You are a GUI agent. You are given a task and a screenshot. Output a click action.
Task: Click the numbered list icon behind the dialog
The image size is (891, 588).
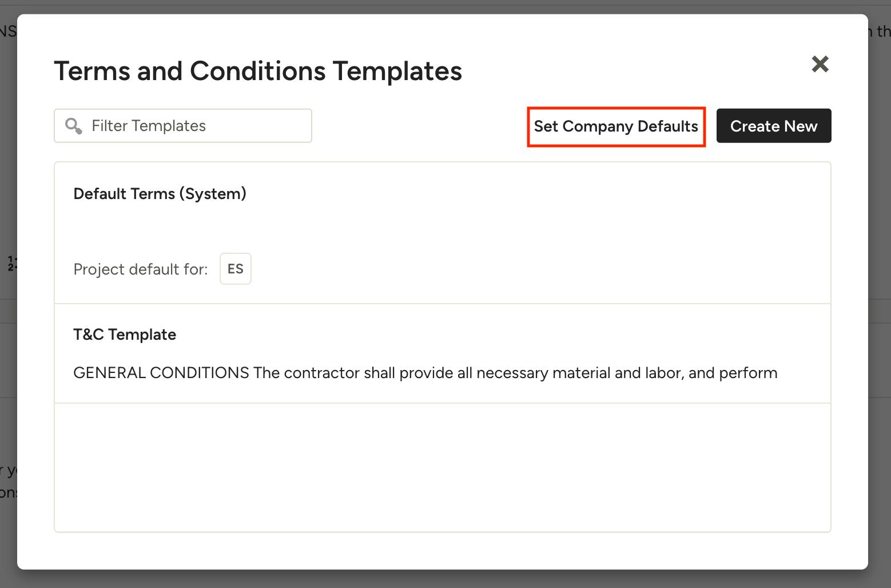[12, 264]
